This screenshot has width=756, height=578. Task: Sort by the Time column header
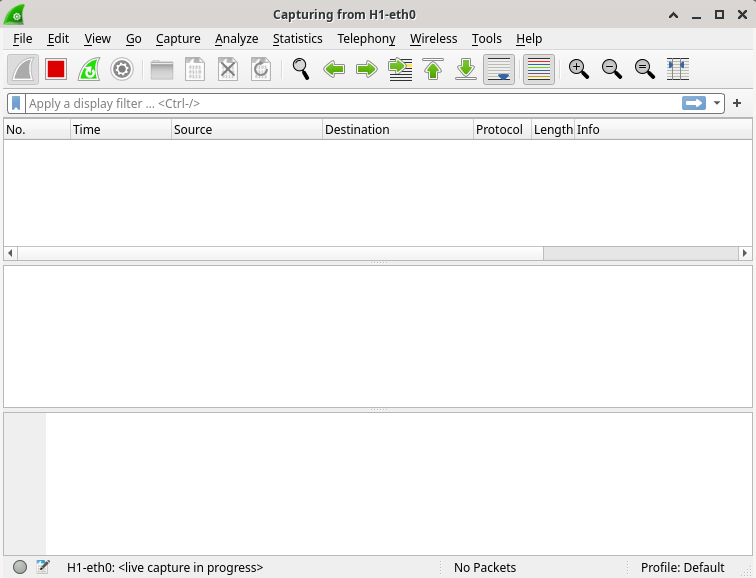121,129
